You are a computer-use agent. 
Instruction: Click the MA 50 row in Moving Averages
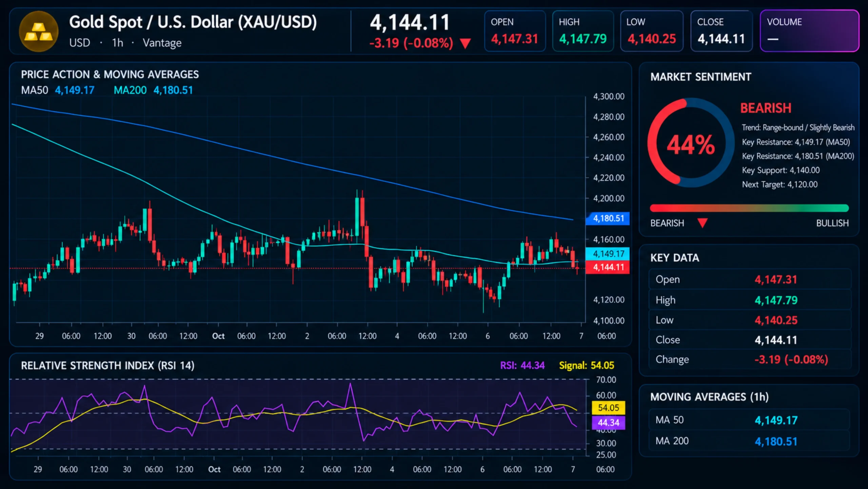point(749,420)
